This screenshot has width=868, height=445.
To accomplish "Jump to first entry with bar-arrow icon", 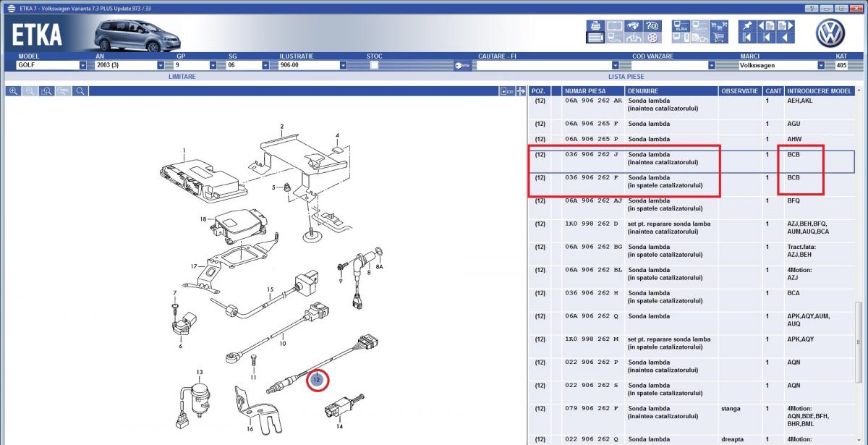I will point(747,38).
